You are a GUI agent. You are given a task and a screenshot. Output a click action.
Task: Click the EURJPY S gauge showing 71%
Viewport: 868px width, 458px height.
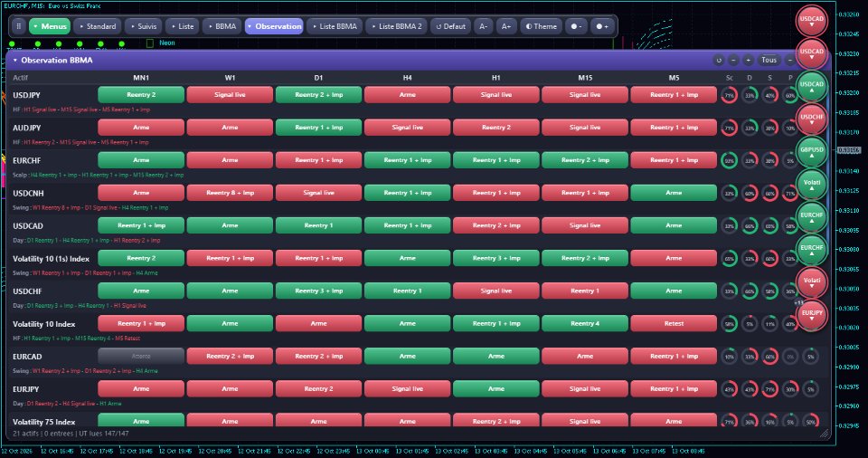click(769, 390)
